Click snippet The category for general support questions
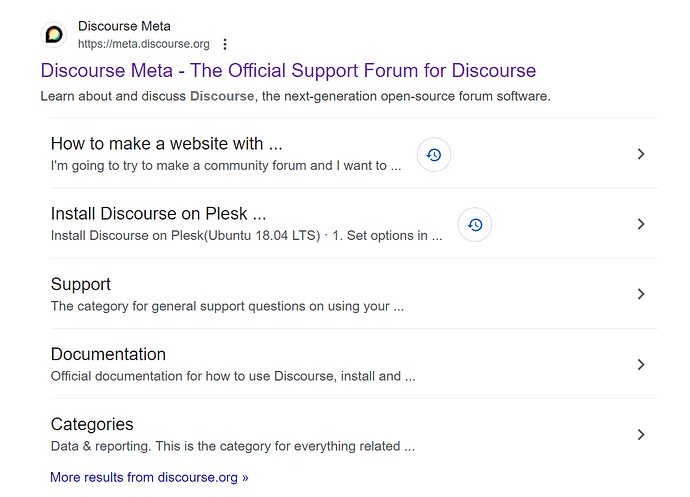The image size is (690, 497). [x=227, y=306]
